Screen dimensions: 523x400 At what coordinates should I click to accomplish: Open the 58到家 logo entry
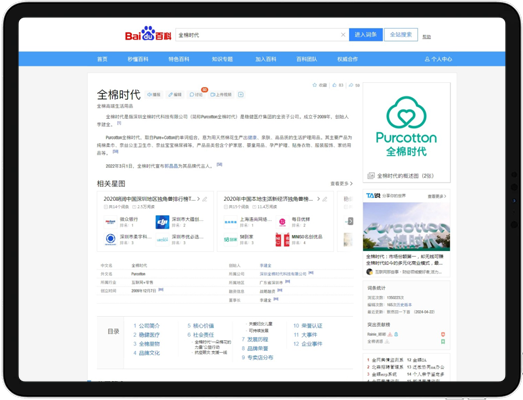click(230, 239)
